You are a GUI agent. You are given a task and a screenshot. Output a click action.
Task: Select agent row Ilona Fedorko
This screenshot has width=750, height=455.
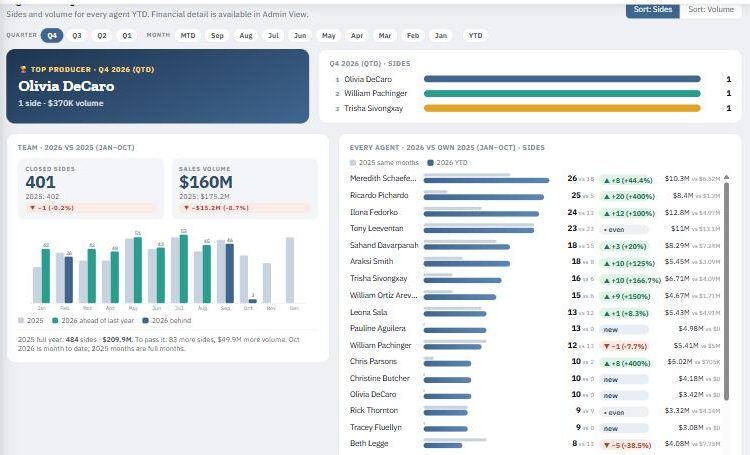pos(535,212)
